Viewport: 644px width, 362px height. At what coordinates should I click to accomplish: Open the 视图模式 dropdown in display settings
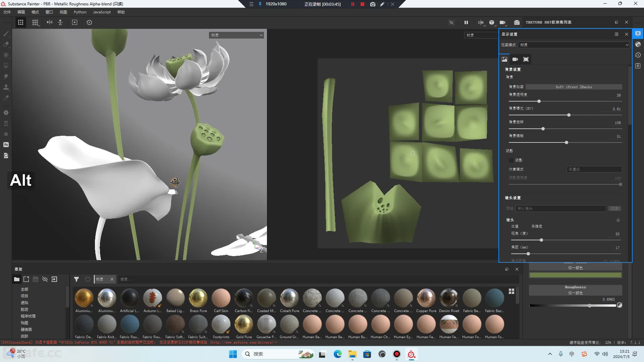(574, 45)
